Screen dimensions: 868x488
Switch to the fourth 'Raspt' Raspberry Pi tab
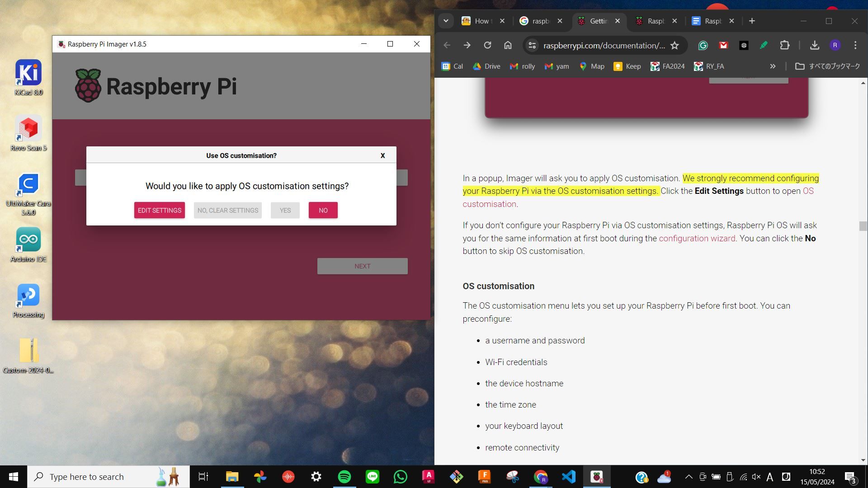pos(656,21)
